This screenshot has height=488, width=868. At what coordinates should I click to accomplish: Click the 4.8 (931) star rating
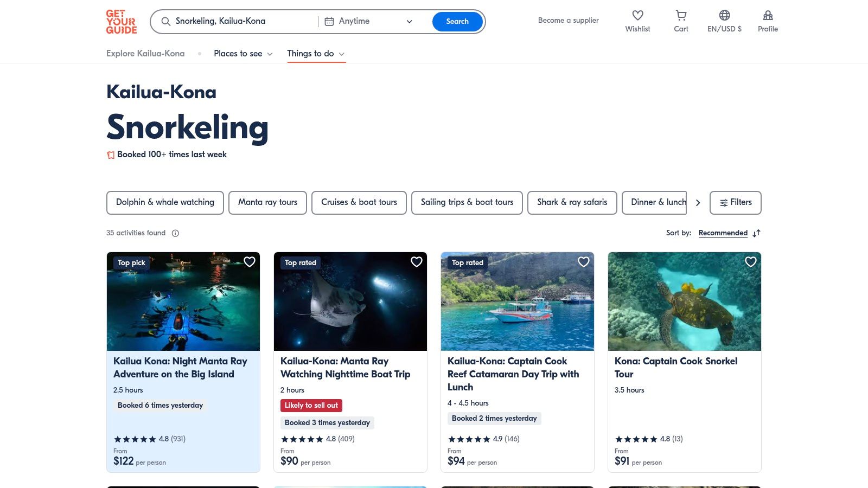click(149, 439)
